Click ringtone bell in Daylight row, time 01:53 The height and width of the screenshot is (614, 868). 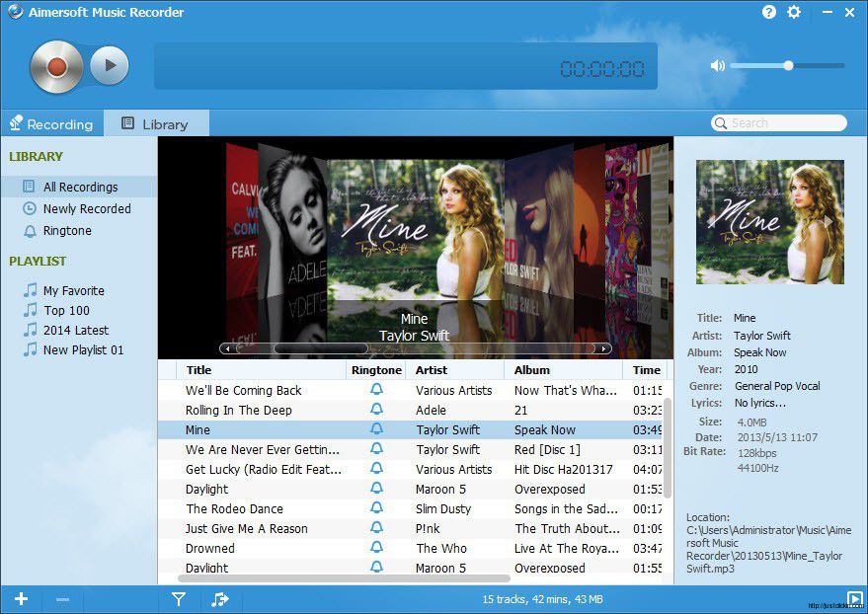376,489
